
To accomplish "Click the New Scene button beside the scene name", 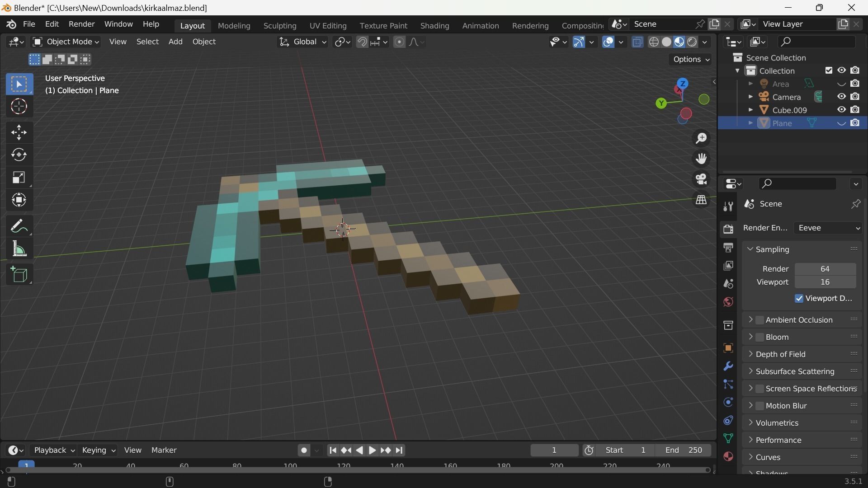I will [715, 23].
